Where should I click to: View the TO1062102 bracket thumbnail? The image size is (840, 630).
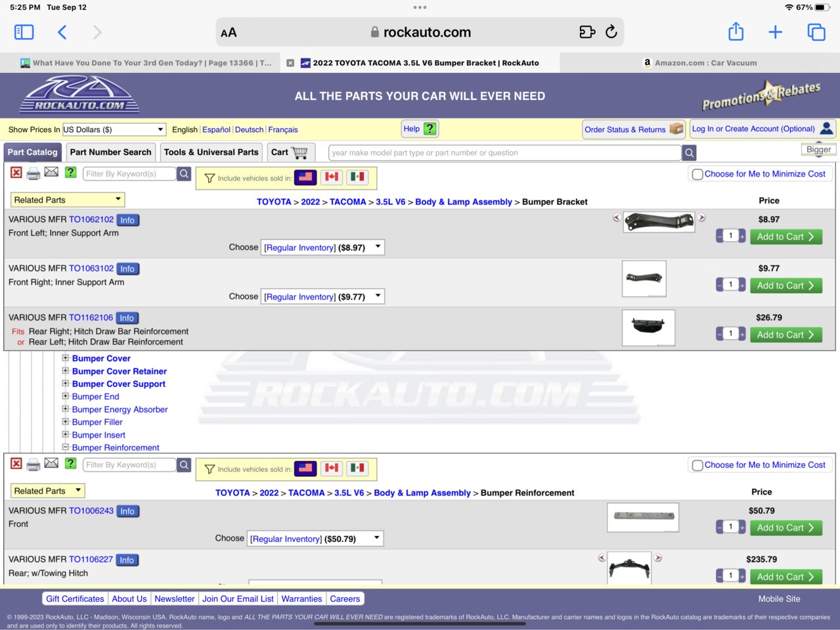[659, 221]
